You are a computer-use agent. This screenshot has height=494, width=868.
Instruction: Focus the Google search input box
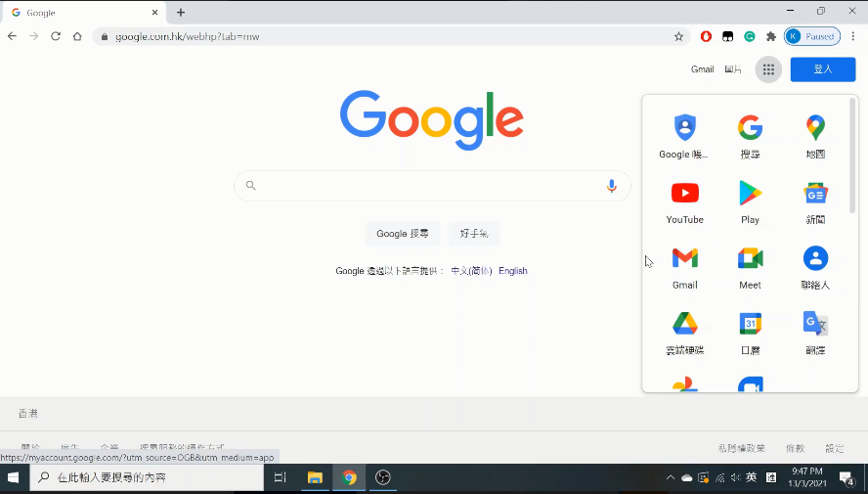432,186
